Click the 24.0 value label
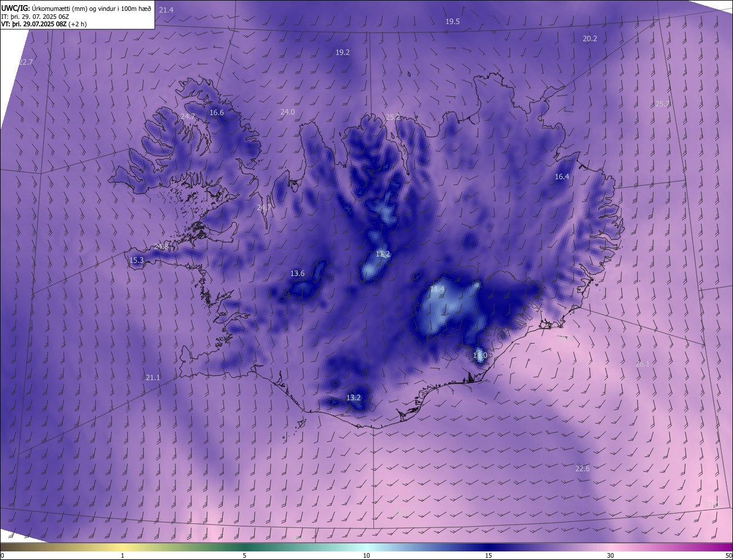The image size is (733, 560). coord(287,112)
